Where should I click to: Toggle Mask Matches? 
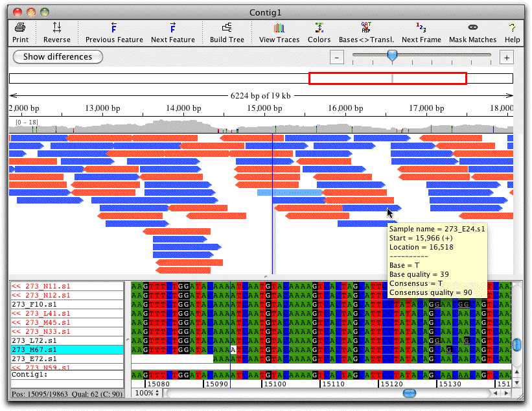tap(472, 27)
